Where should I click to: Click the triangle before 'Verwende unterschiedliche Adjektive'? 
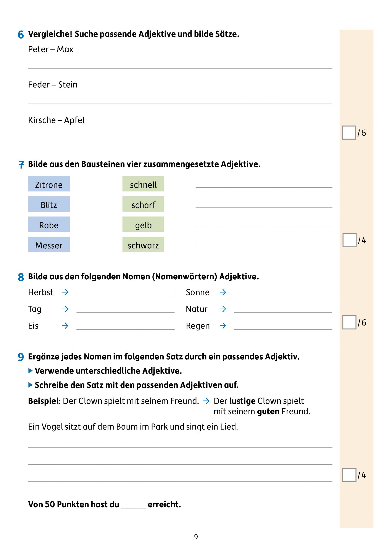point(31,371)
